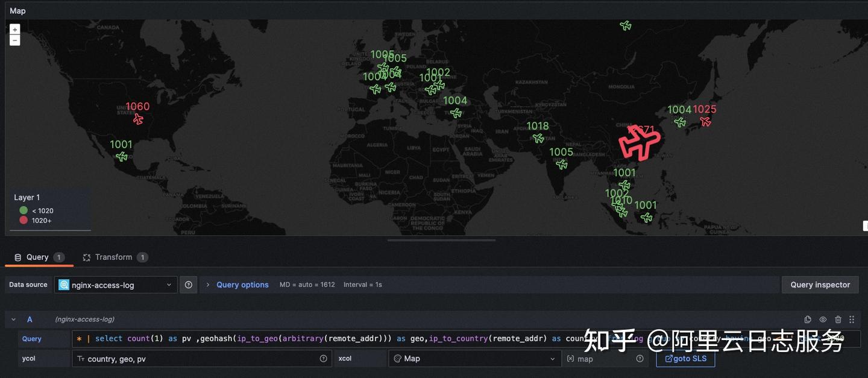
Task: Open the help tooltip next to the ycol field
Action: 324,358
